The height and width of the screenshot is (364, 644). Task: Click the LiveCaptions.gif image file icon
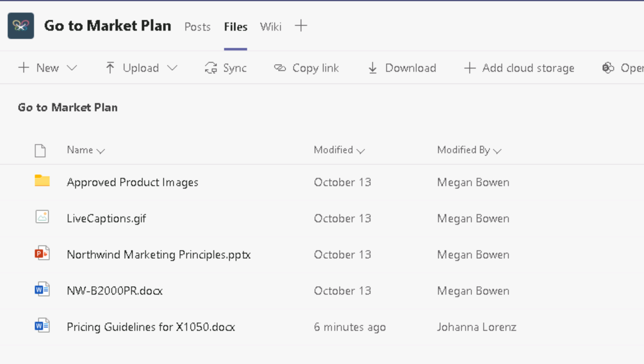coord(42,217)
